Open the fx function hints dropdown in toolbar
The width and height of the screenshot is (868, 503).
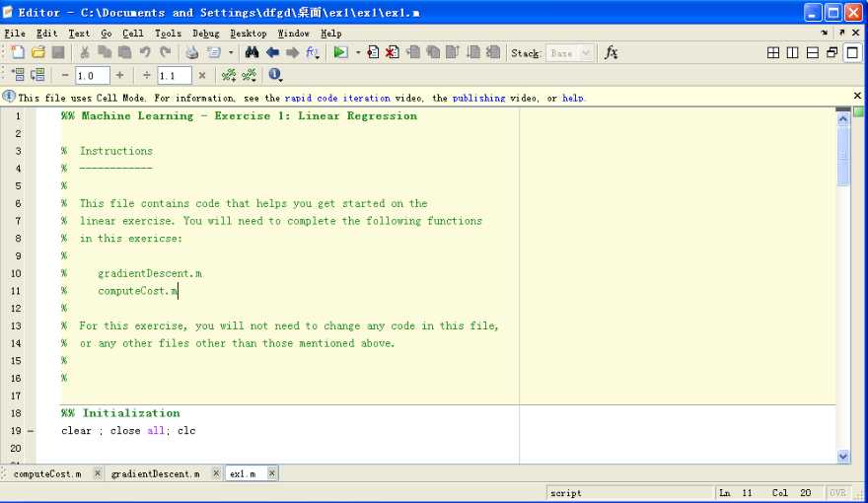pos(313,52)
